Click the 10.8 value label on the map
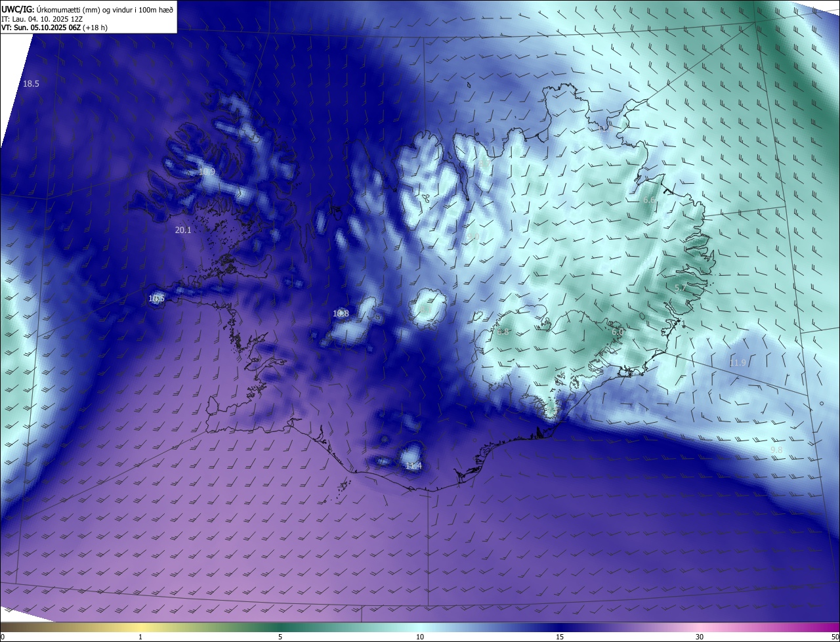Image resolution: width=840 pixels, height=642 pixels. coord(341,314)
